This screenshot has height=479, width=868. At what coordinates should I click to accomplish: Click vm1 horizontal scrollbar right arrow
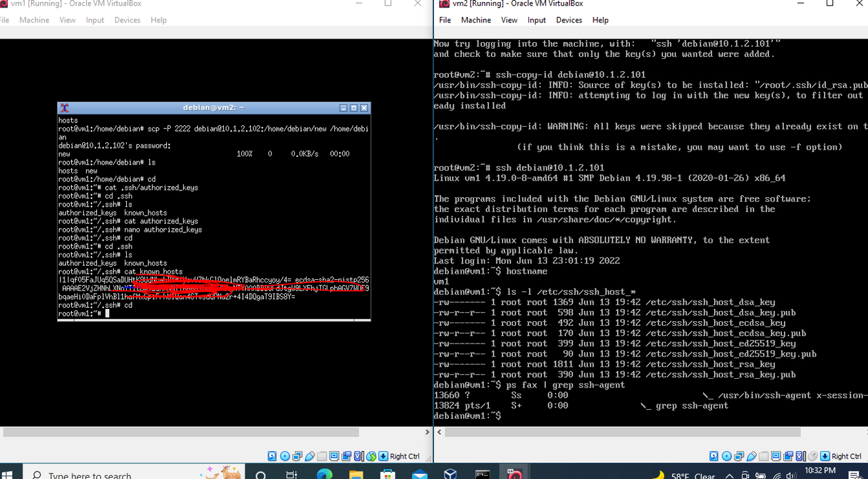point(427,432)
